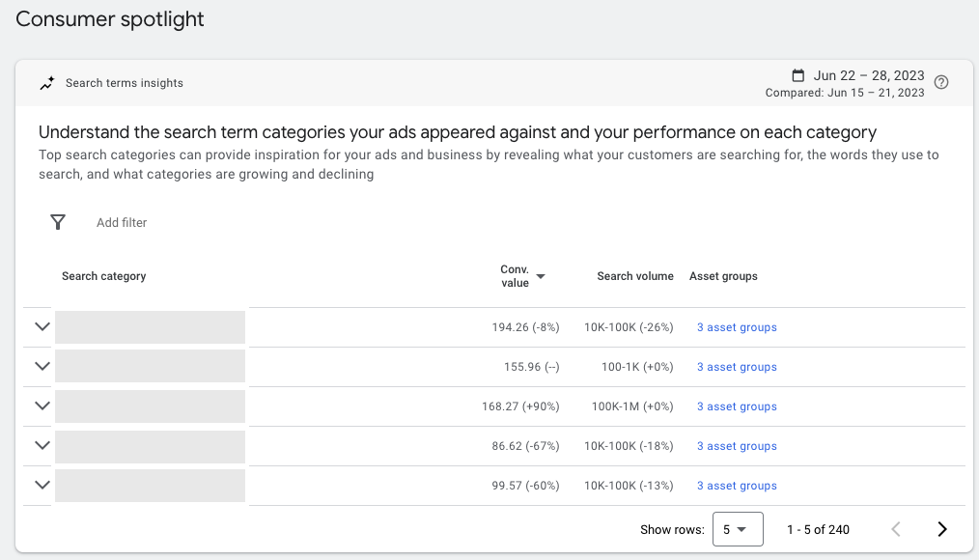Click the Add filter field

tap(122, 223)
